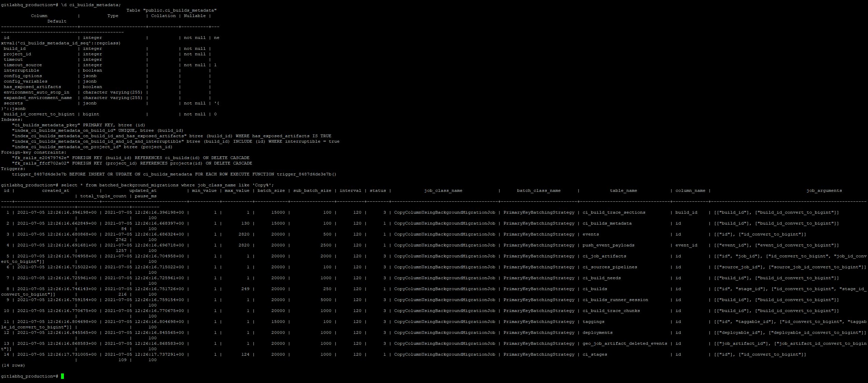Click the 'geo_job_artifact_deleted_events' table name
Viewport: 868px width, 383px height.
pos(625,343)
